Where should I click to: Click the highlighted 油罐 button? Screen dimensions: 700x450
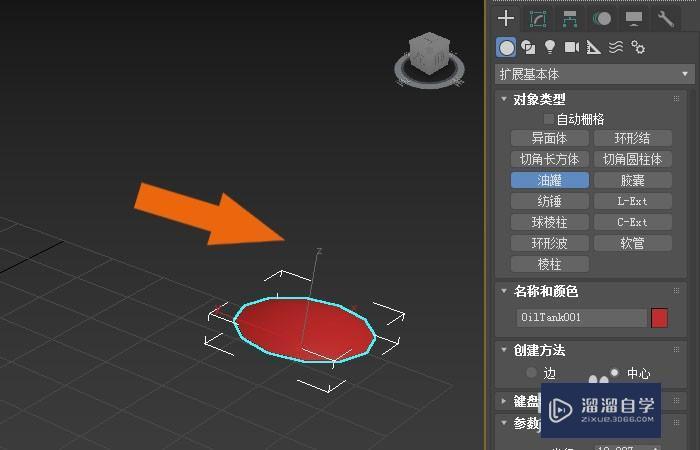tap(550, 180)
